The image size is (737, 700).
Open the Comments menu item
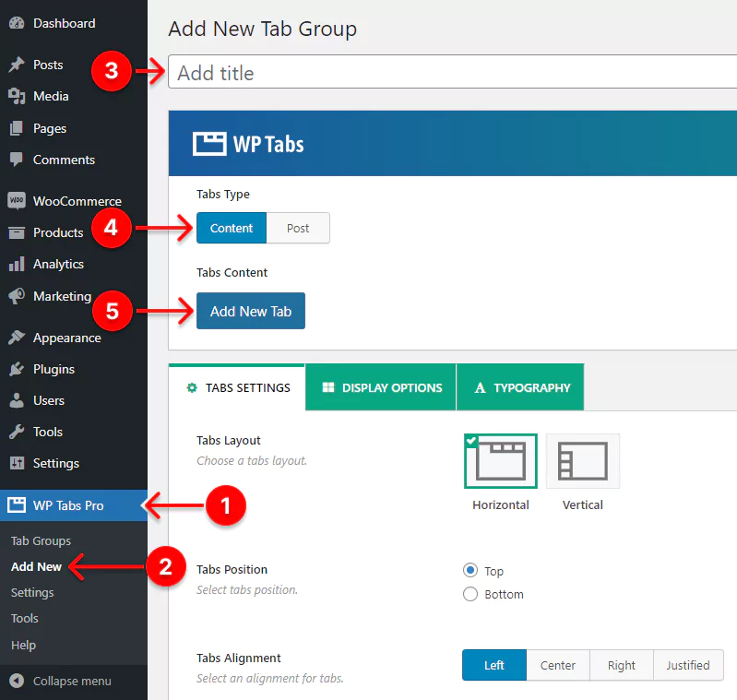[74, 160]
